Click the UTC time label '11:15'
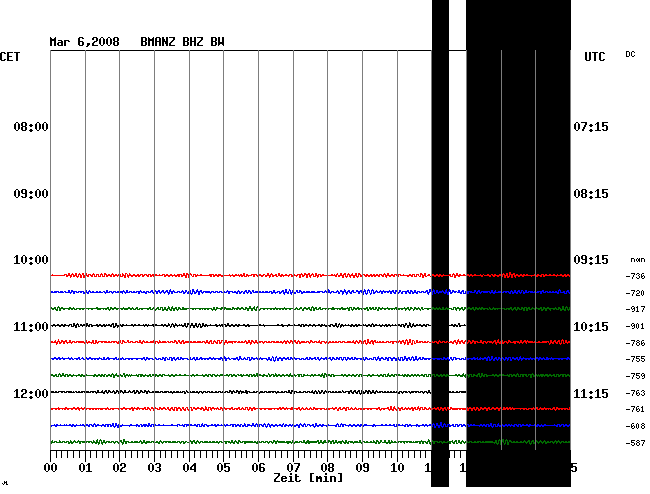Screen dimensions: 650x494 tap(591, 393)
